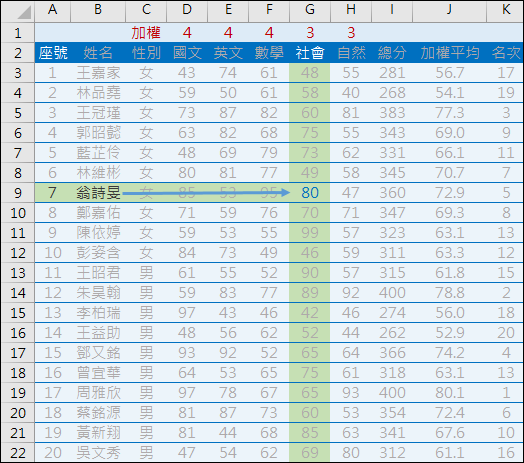Select the name cell 藍芷伶

98,153
